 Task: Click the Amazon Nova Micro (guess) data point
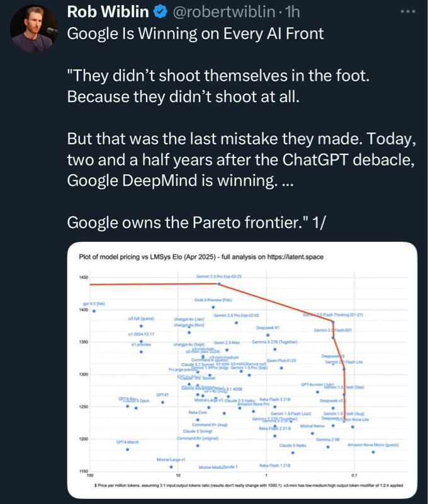tap(373, 452)
